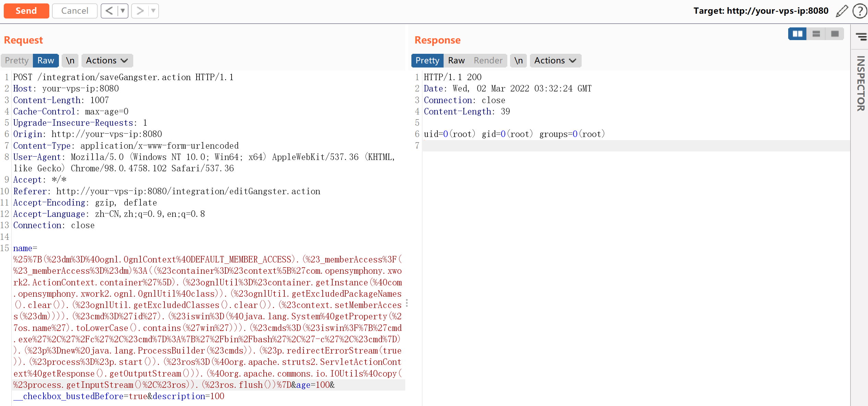This screenshot has height=406, width=868.
Task: Go back to previous request in history
Action: [x=109, y=11]
